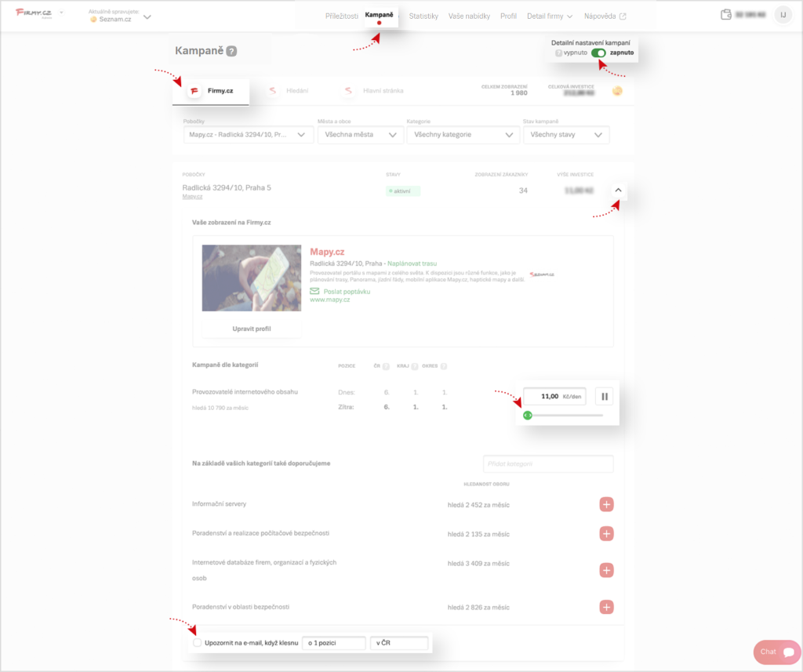The image size is (803, 672).
Task: Open the www.mapy.cz link
Action: [x=329, y=300]
